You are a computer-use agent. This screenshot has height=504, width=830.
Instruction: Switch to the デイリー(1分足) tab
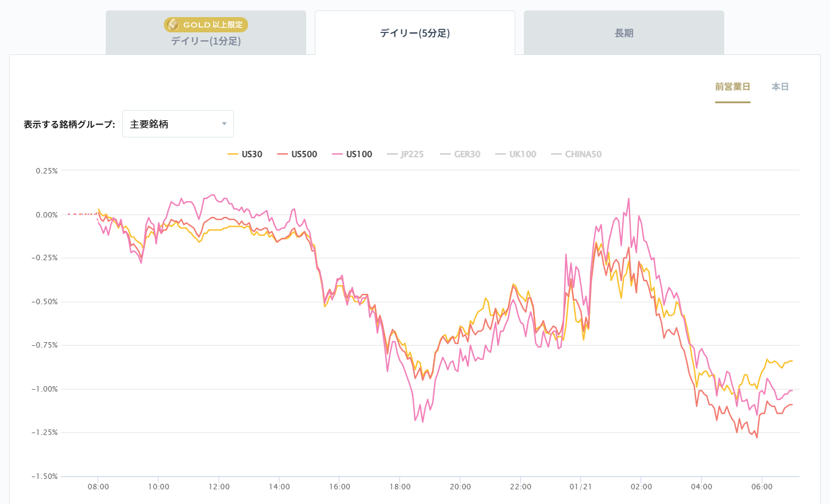pos(206,34)
